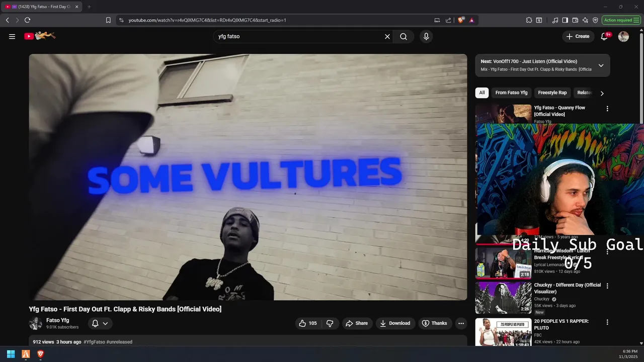644x362 pixels.
Task: Reload the current page
Action: [27, 20]
